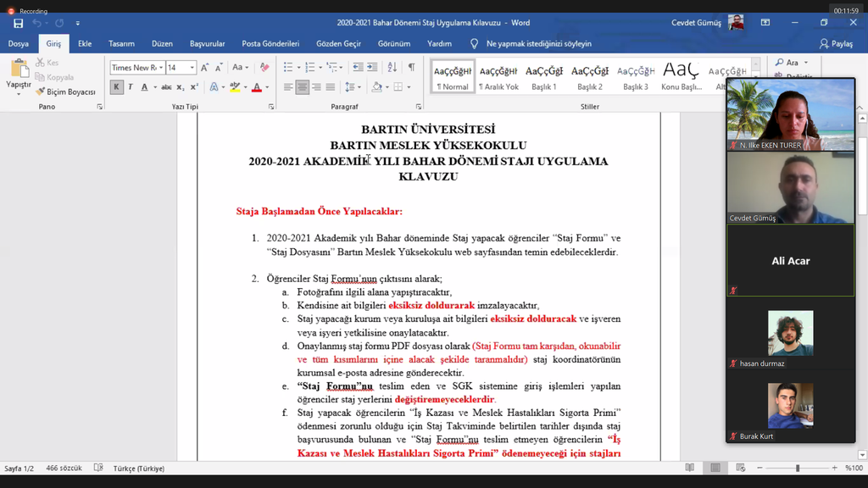Image resolution: width=868 pixels, height=488 pixels.
Task: Apply the yellow text highlight color
Action: tap(236, 87)
